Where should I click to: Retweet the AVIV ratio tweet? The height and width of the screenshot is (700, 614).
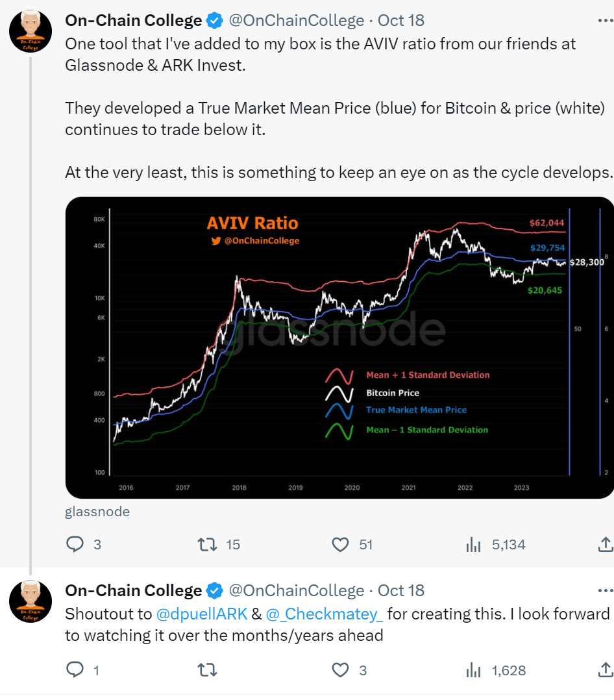(207, 544)
